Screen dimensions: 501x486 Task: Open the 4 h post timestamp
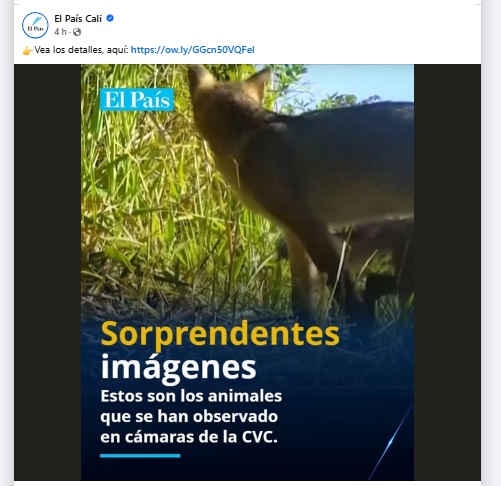[60, 32]
